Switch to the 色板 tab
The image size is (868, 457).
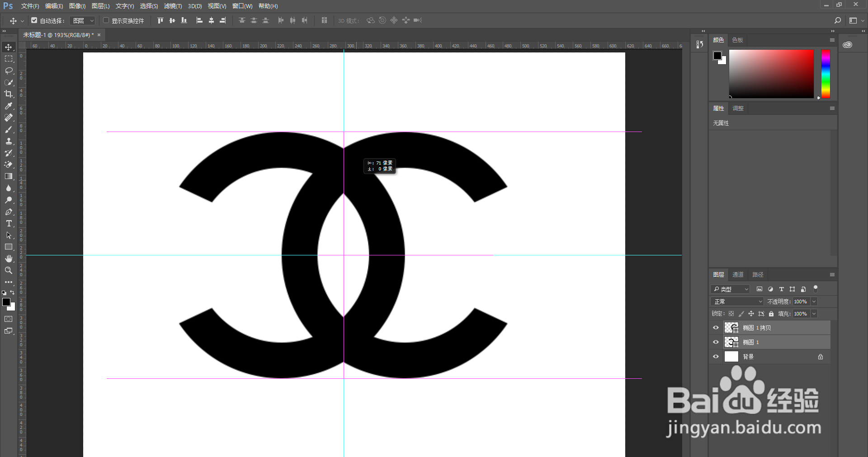pos(737,40)
